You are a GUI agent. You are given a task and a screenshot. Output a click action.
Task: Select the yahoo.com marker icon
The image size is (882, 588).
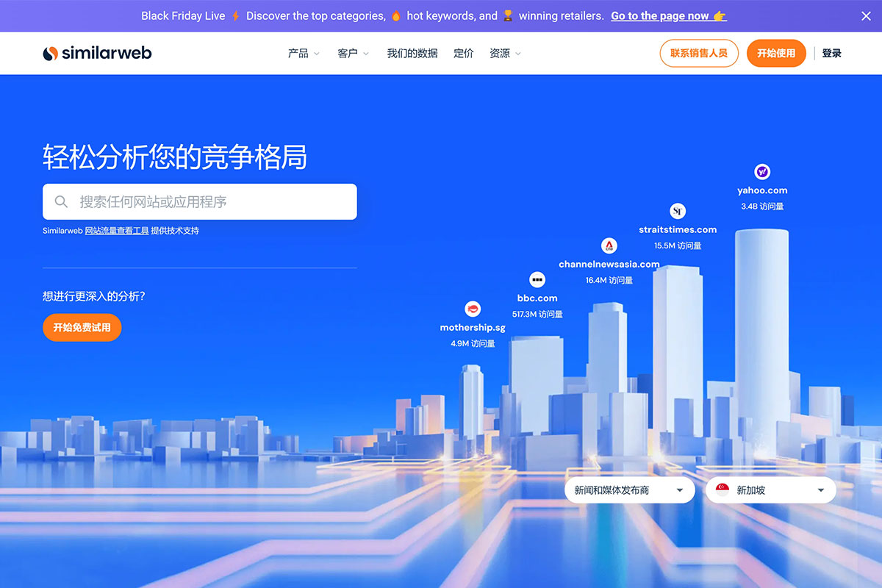pyautogui.click(x=762, y=172)
